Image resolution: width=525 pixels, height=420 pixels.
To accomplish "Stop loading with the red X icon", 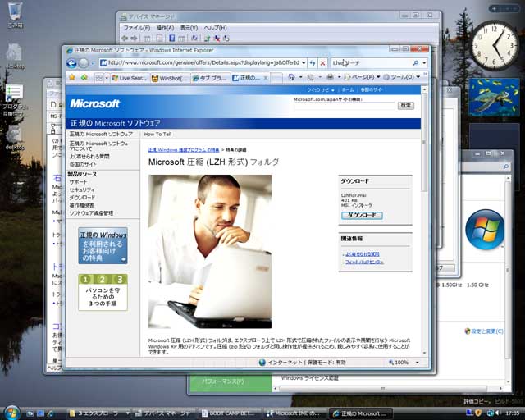I will point(322,63).
